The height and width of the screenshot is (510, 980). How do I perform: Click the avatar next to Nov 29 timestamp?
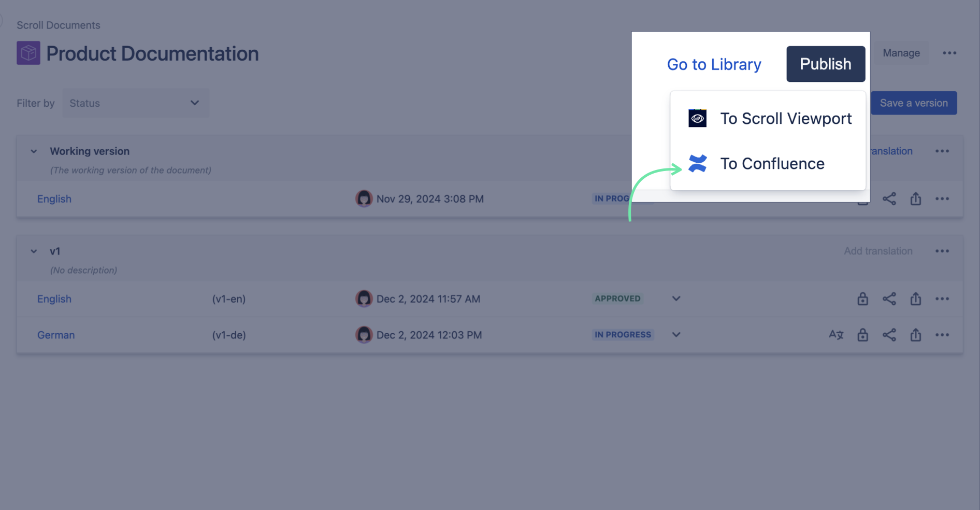(364, 199)
